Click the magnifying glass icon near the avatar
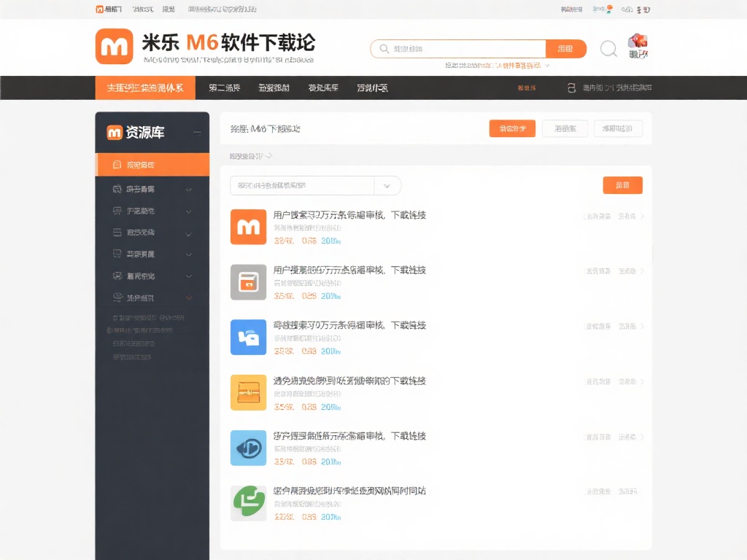The height and width of the screenshot is (560, 747). (x=608, y=48)
